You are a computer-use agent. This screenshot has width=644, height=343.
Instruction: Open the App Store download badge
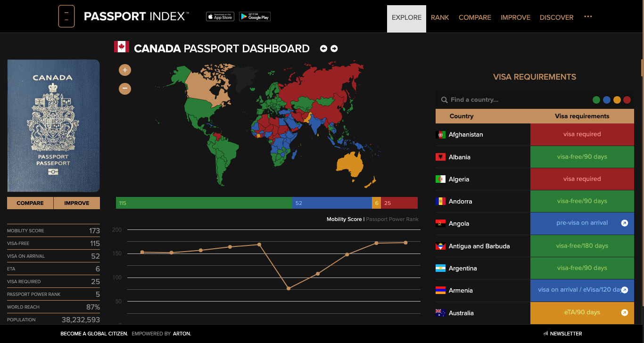click(220, 16)
